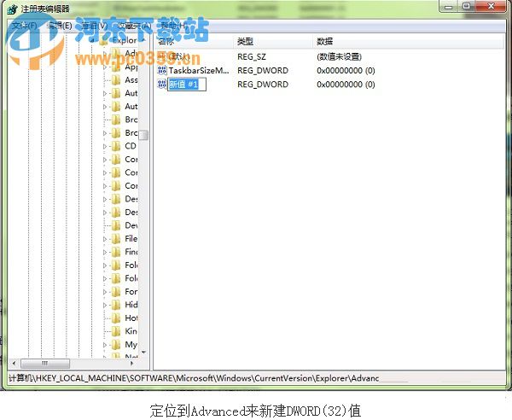The width and height of the screenshot is (512, 420).
Task: Click the tree horizontal scrollbar right arrow
Action: tap(132, 363)
